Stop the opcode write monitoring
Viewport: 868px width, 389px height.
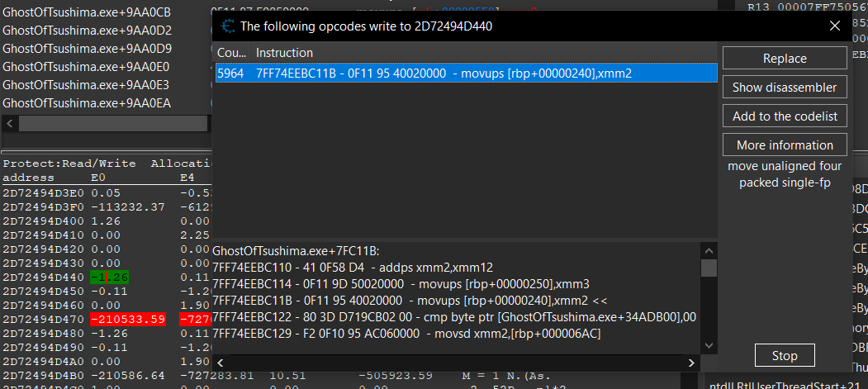pos(784,356)
